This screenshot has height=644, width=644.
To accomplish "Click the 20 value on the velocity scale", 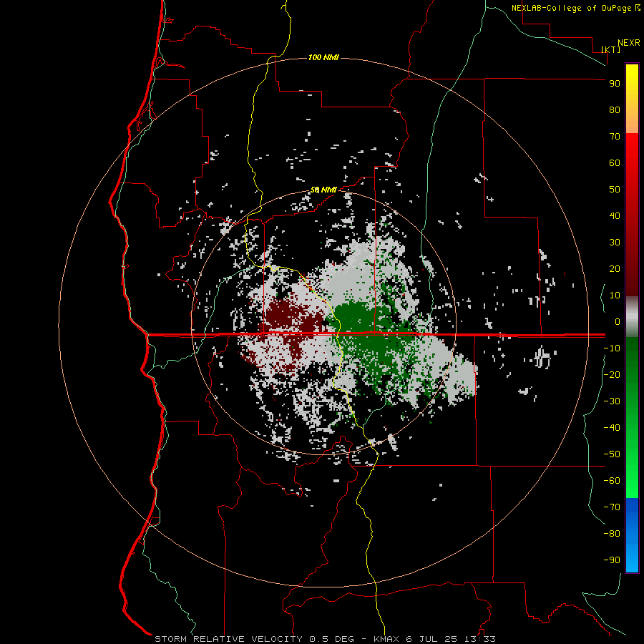I will click(x=615, y=268).
